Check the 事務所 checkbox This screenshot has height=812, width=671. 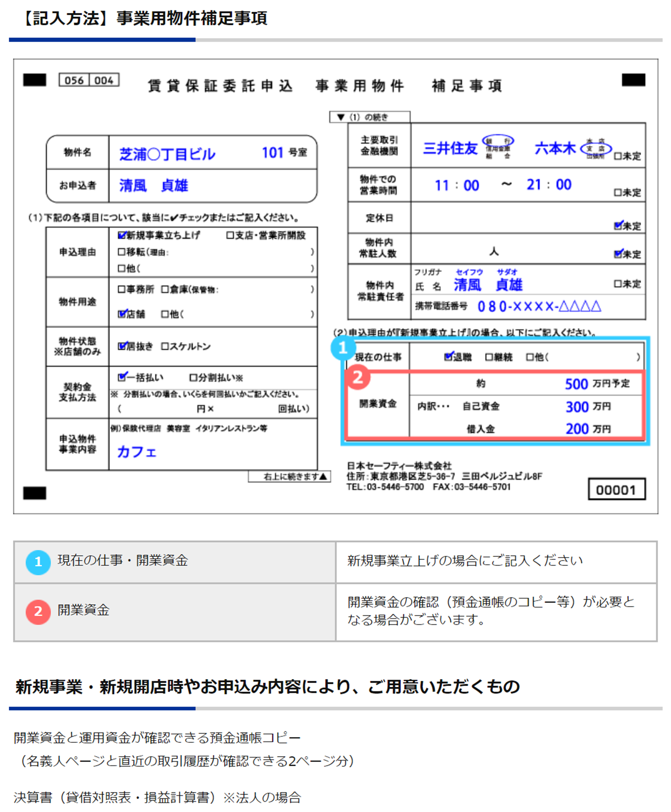click(122, 289)
